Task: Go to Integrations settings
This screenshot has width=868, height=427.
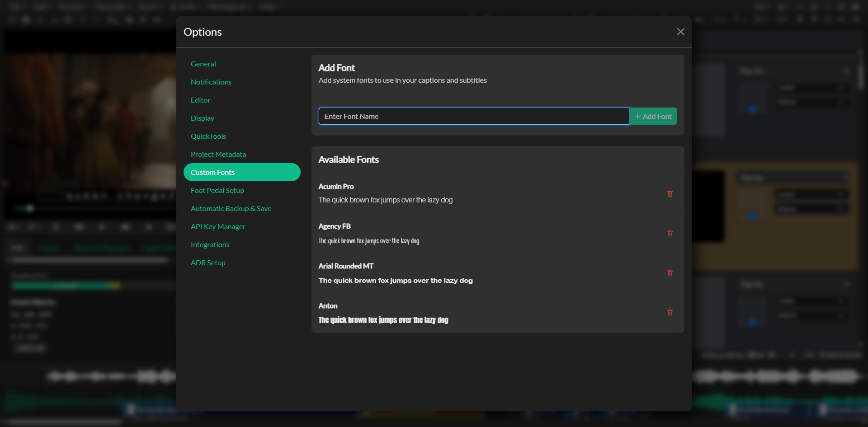Action: click(x=242, y=244)
